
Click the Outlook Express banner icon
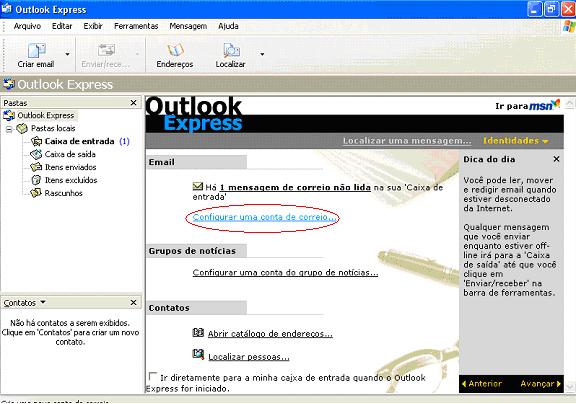pos(9,84)
